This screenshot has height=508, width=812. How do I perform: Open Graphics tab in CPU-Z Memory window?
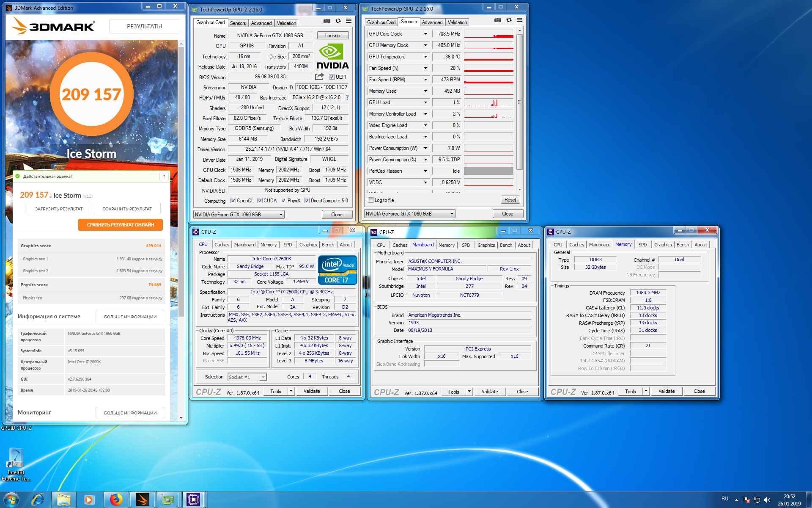tap(663, 245)
